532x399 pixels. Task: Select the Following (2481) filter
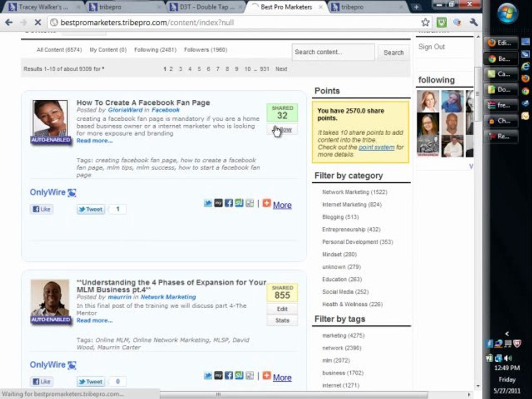pos(155,50)
